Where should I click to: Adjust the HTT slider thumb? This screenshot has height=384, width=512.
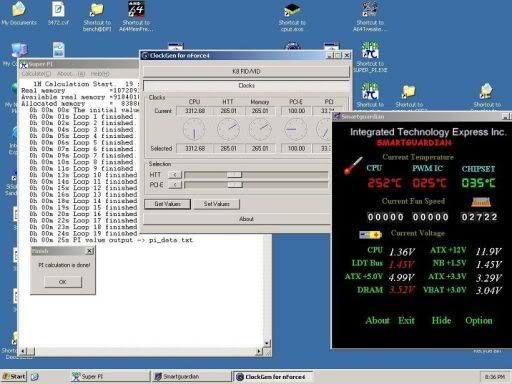tap(234, 175)
